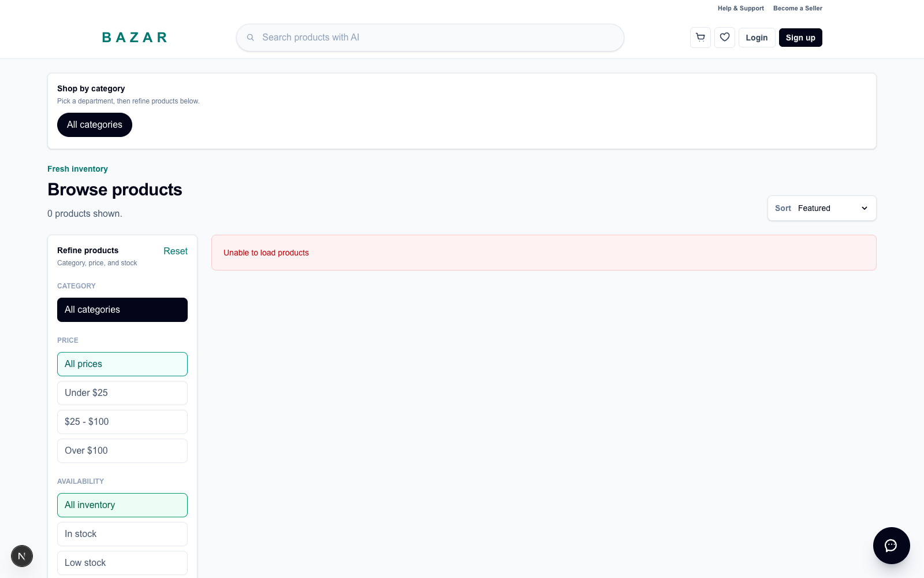924x578 pixels.
Task: Select All categories in Refine products panel
Action: click(122, 310)
